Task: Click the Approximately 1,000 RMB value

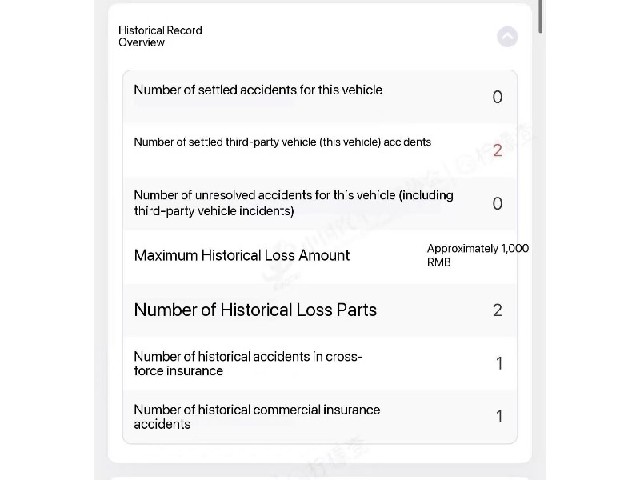Action: 478,255
